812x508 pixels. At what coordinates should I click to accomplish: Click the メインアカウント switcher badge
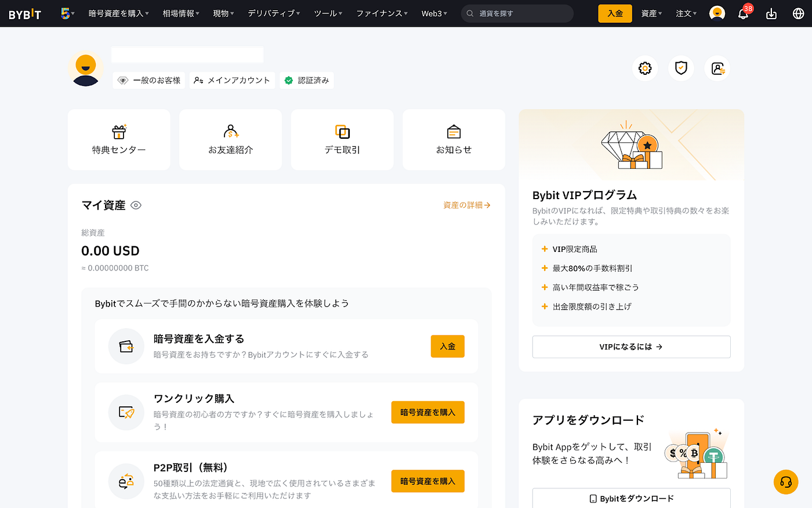click(x=232, y=80)
